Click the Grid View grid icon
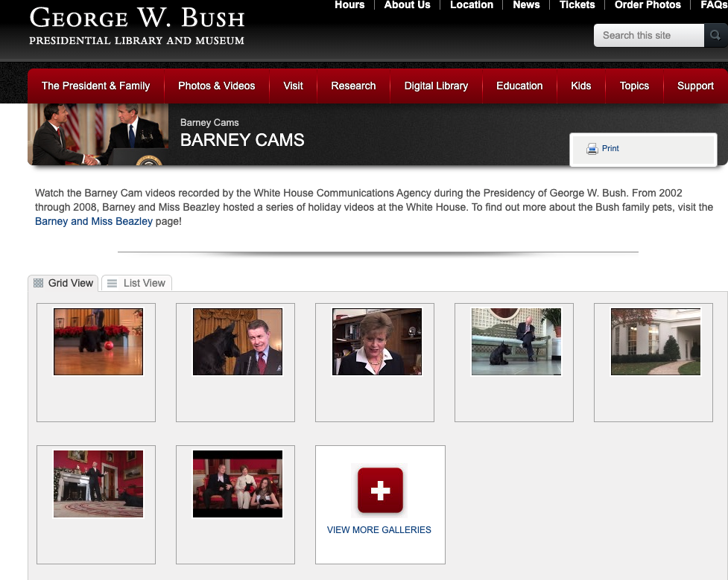Image resolution: width=728 pixels, height=580 pixels. point(38,283)
